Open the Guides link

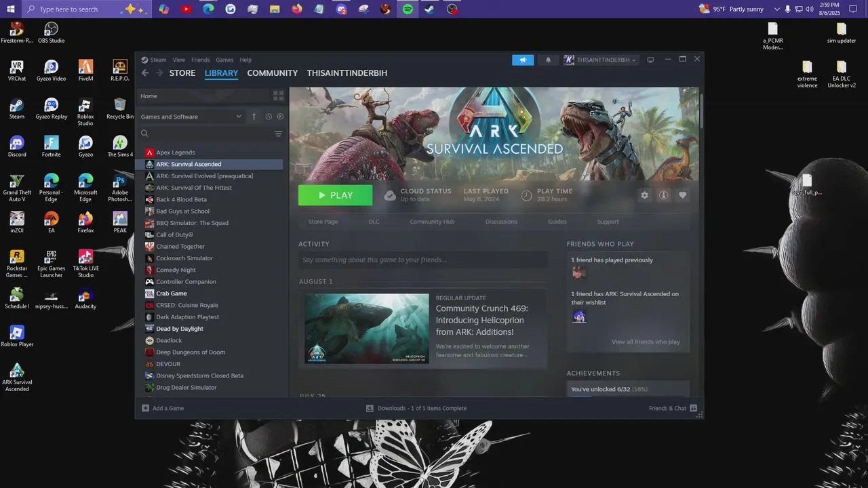coord(557,222)
